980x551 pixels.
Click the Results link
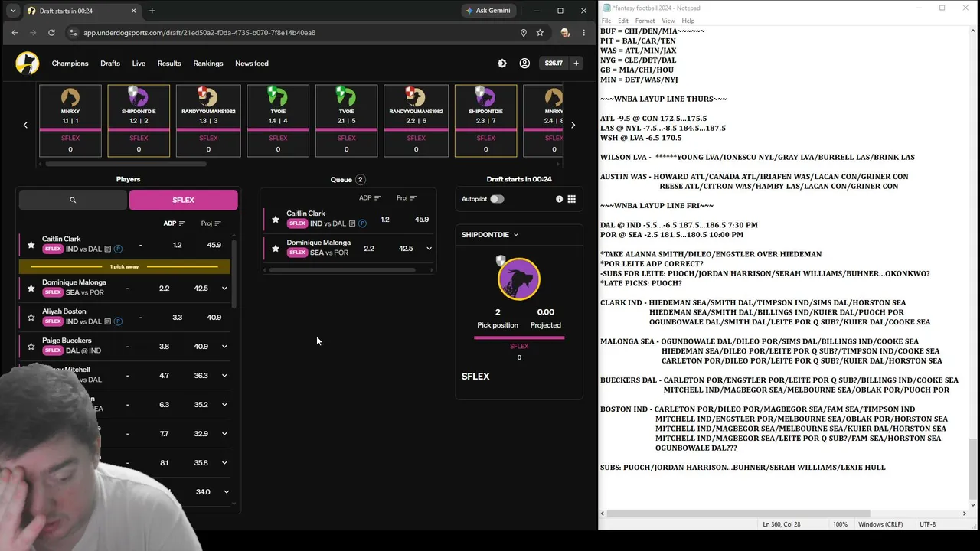(x=169, y=64)
